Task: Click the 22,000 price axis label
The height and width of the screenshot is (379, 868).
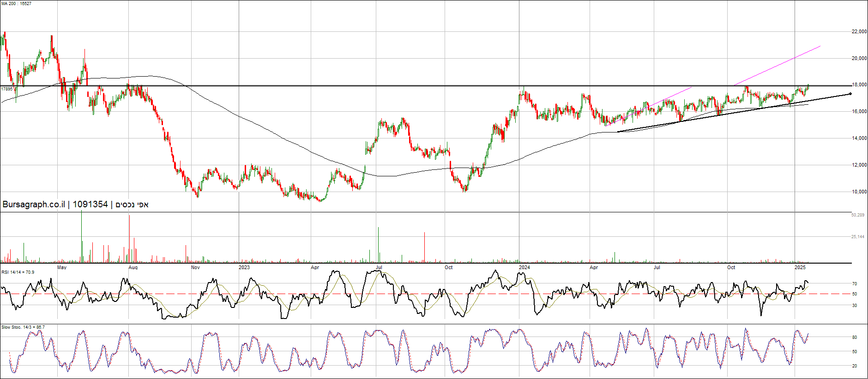Action: (859, 32)
